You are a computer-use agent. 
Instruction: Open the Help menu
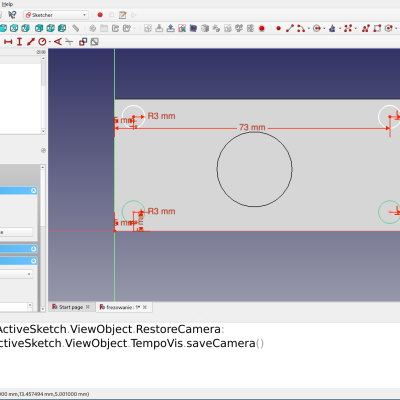tap(7, 4)
